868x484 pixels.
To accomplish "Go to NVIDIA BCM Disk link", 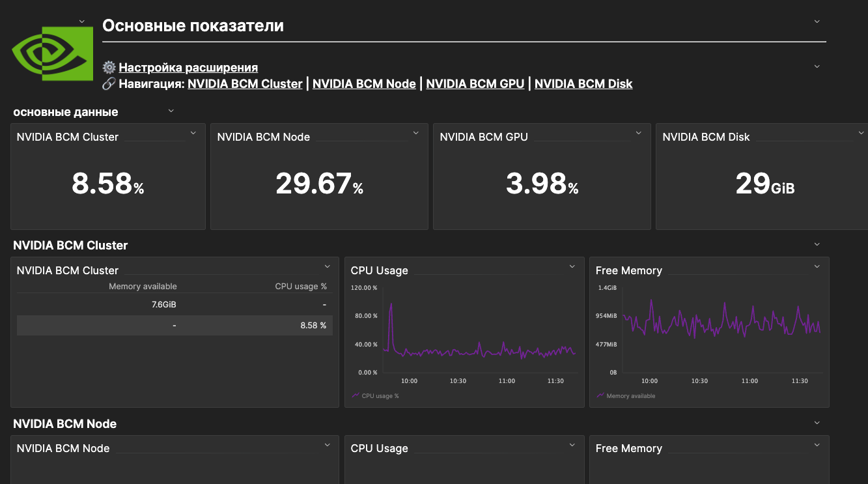I will coord(583,83).
